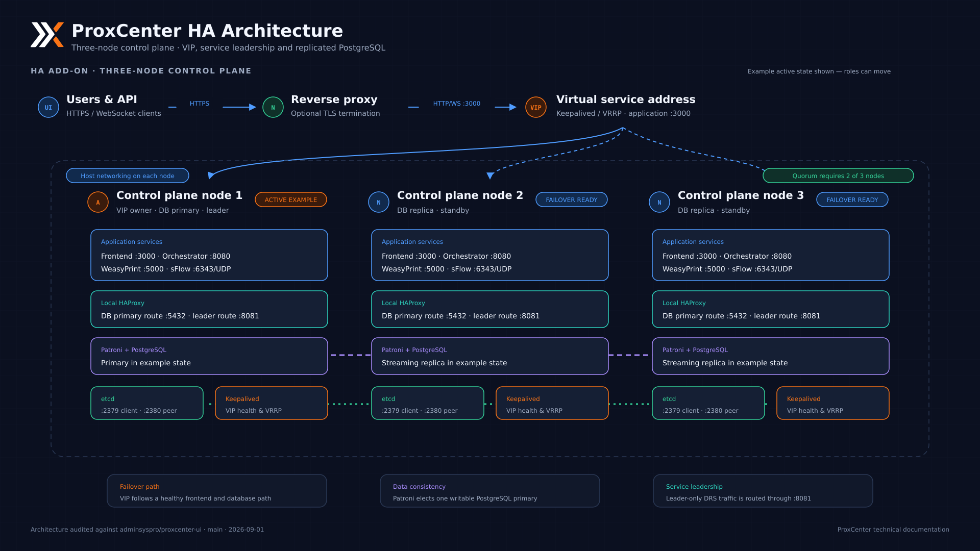Click the FAILOVER READY badge on node 2

click(572, 199)
